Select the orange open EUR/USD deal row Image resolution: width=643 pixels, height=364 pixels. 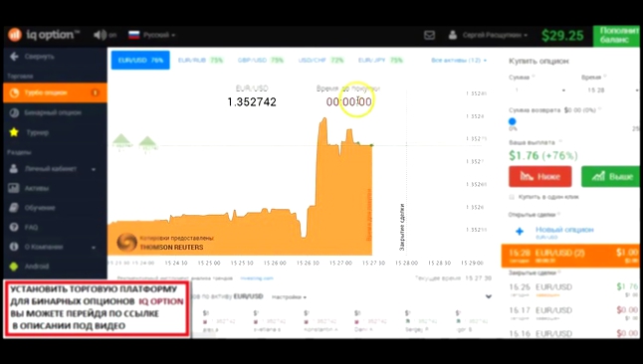coord(570,256)
